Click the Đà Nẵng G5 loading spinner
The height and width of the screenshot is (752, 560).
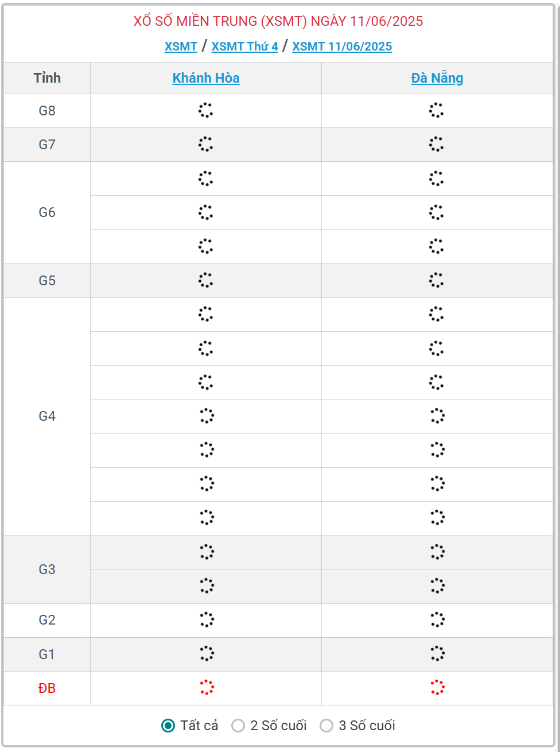[x=437, y=280]
